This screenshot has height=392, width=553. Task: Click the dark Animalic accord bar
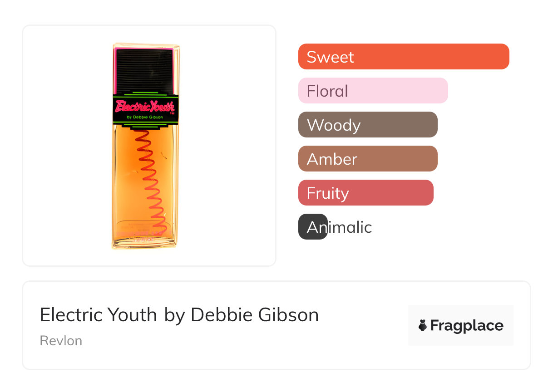(312, 227)
